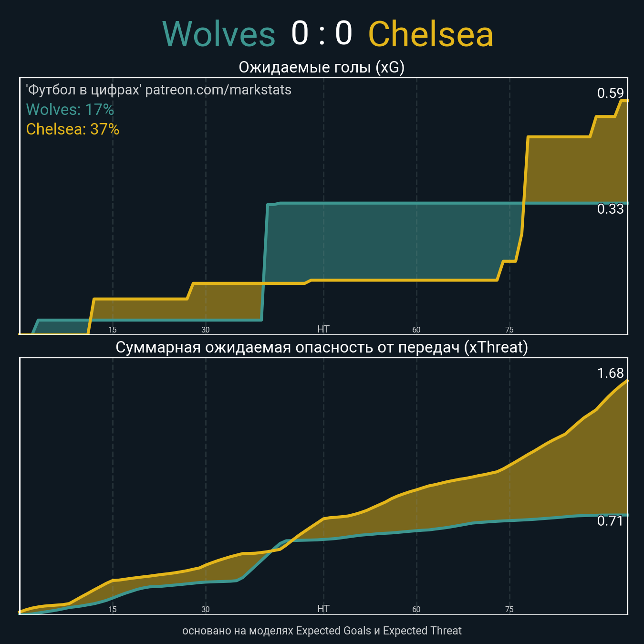Click the HT marker on the xG chart
This screenshot has width=644, height=644.
[x=323, y=329]
